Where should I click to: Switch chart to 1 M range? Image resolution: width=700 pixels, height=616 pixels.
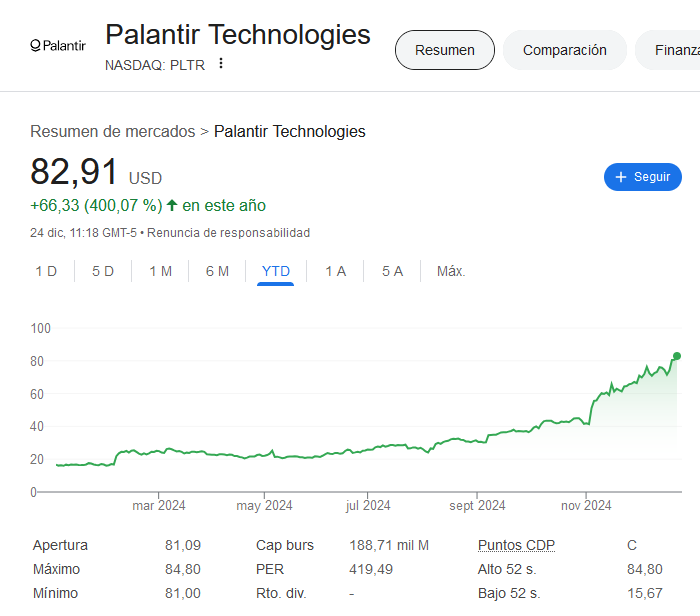160,271
